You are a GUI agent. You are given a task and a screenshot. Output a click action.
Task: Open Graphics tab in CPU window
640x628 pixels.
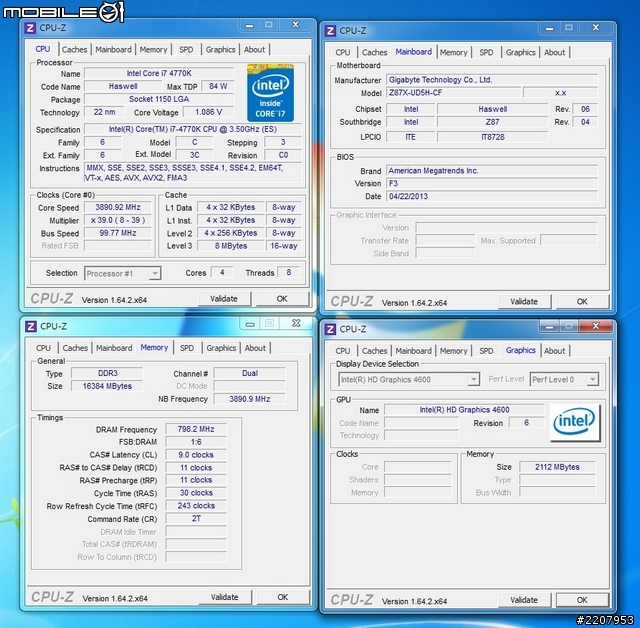(220, 50)
